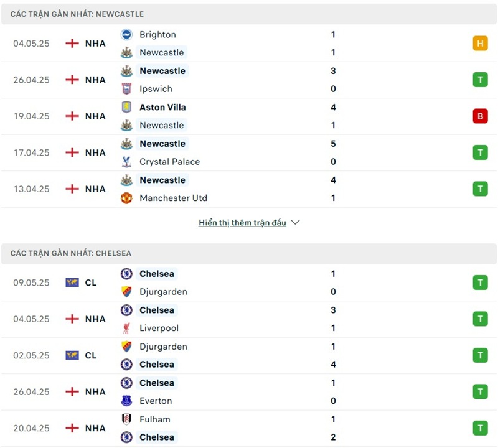
Task: Click the Fulham club crest icon
Action: (126, 419)
